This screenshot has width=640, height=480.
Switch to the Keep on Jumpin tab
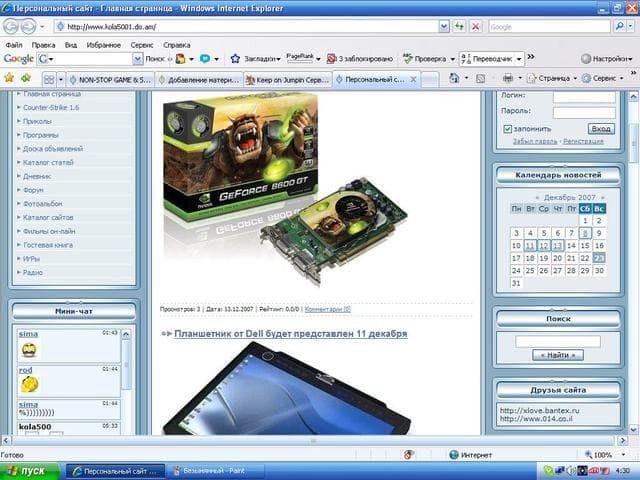click(288, 80)
